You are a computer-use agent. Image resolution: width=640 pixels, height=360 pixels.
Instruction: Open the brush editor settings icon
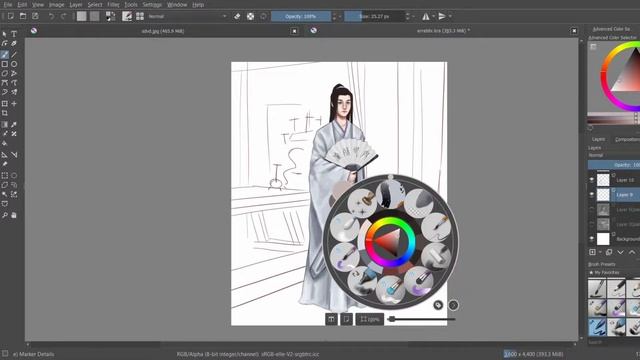coord(127,16)
